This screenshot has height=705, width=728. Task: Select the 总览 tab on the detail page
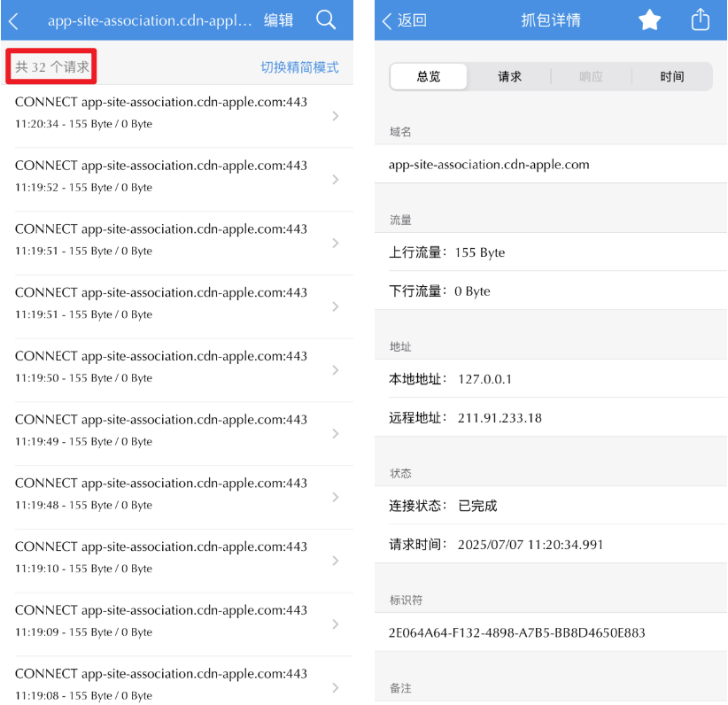[429, 76]
